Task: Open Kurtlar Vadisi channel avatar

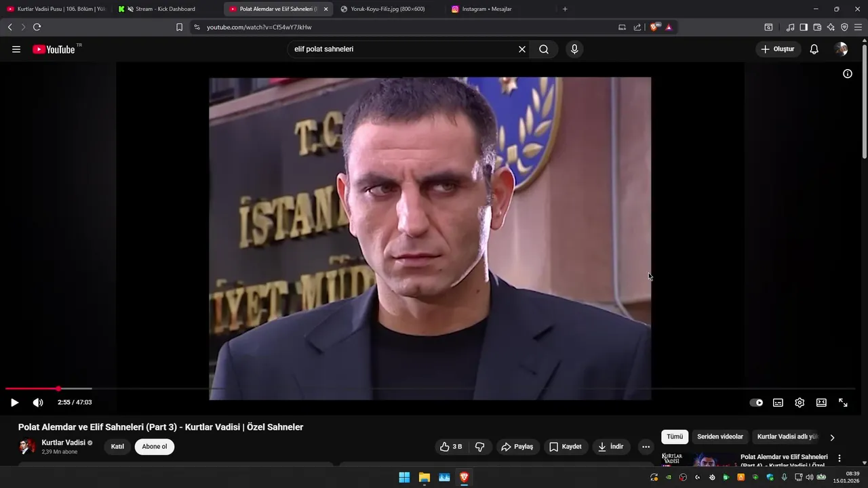Action: (27, 447)
